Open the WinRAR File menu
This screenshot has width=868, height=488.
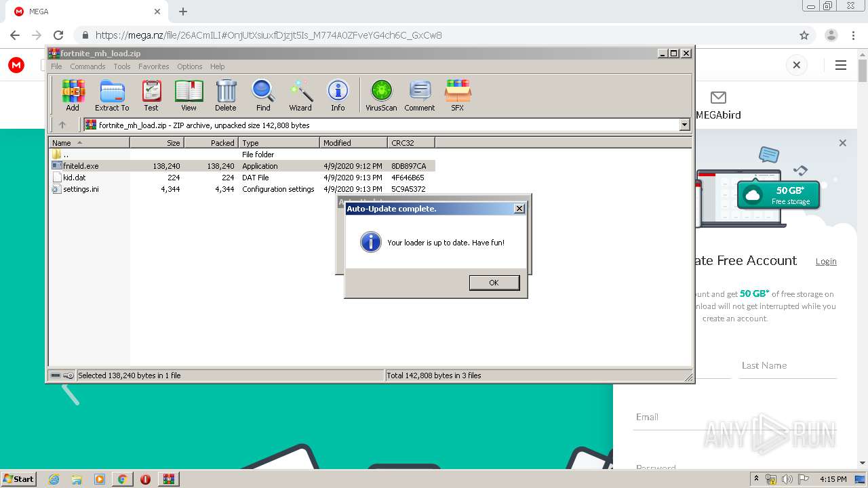(x=56, y=66)
